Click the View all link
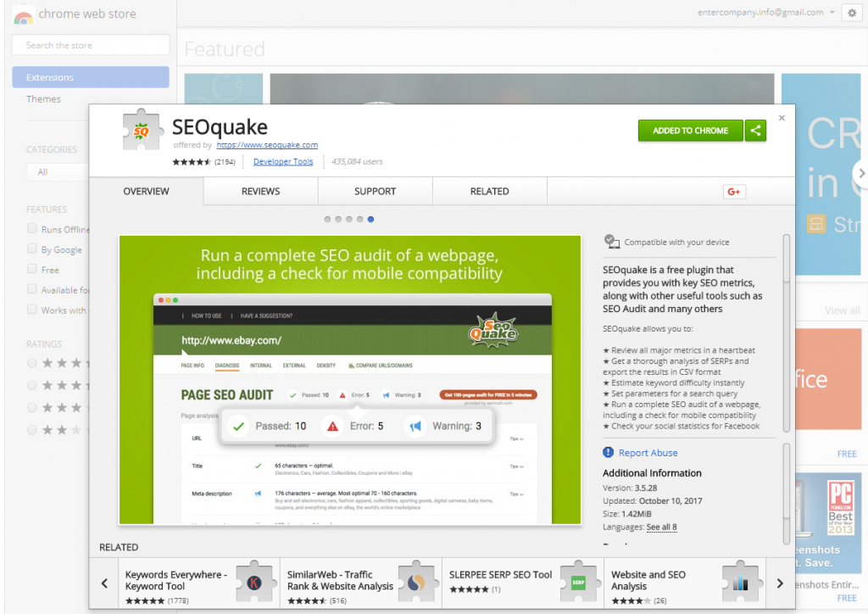 click(843, 310)
